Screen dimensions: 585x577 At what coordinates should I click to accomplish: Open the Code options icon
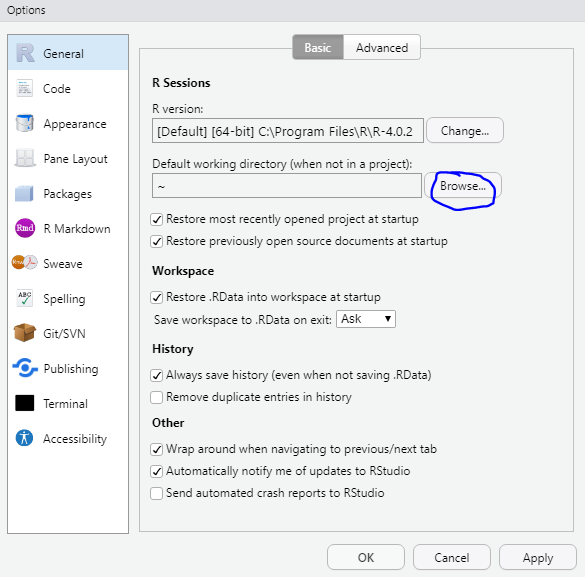25,88
